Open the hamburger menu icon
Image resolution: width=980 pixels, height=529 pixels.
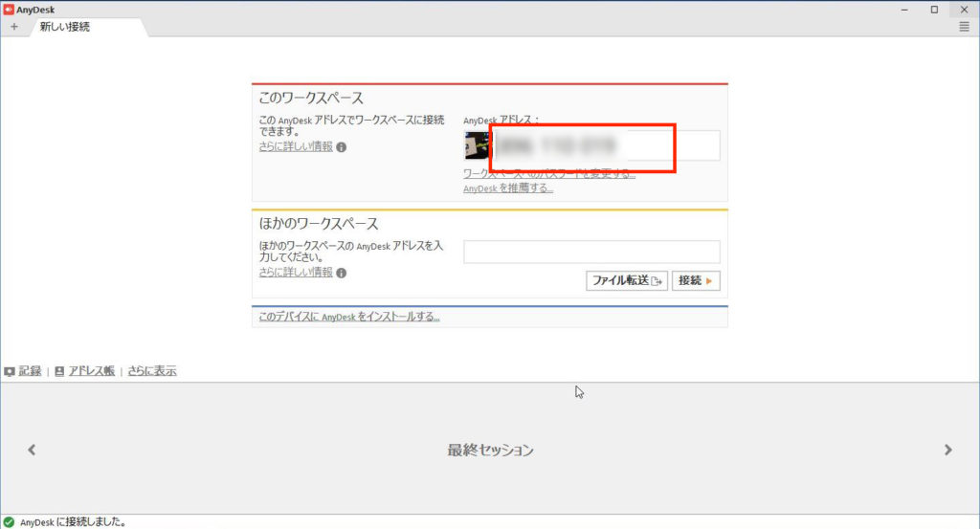pos(965,27)
